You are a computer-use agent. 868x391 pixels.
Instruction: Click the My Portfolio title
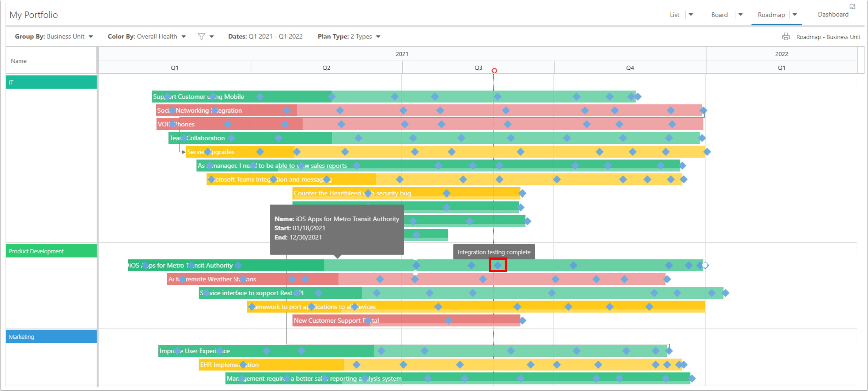pyautogui.click(x=34, y=15)
